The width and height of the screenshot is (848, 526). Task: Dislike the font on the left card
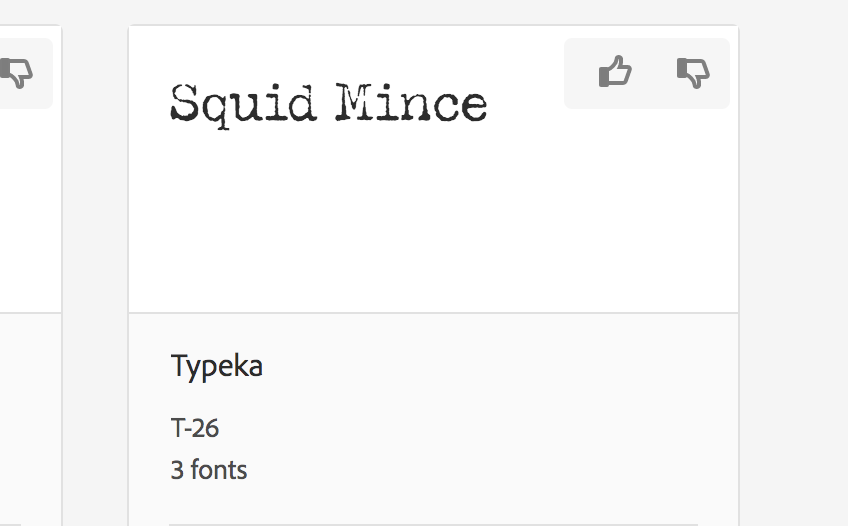[x=16, y=72]
